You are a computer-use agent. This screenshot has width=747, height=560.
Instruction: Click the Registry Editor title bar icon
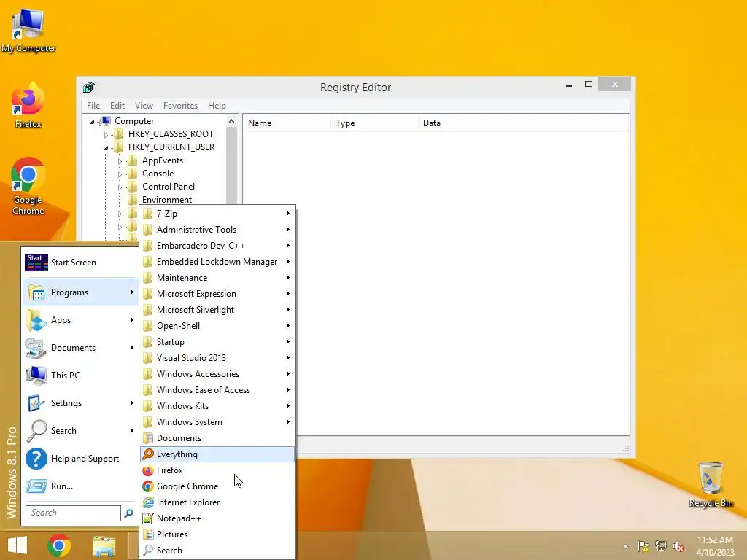88,87
